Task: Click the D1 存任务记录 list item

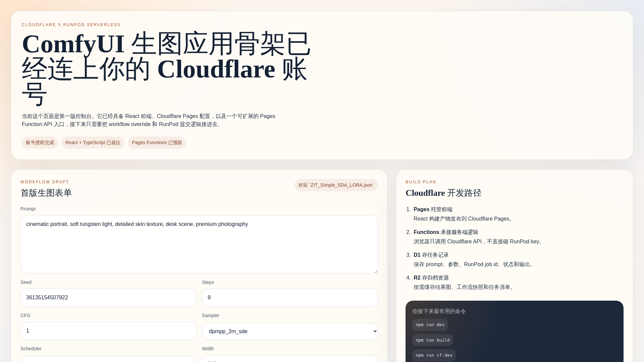Action: [431, 255]
